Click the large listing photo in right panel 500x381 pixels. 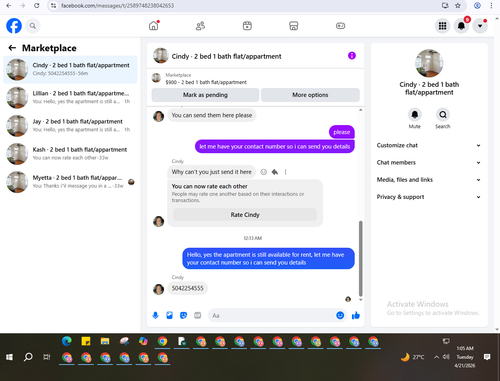tap(429, 63)
